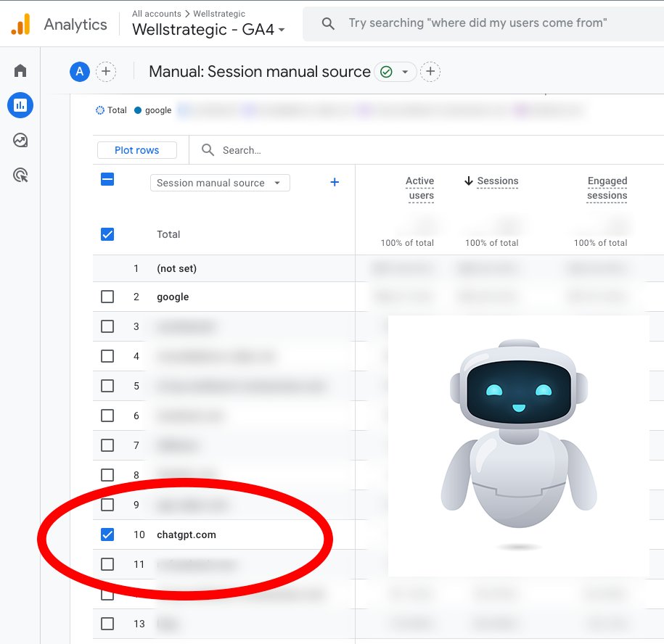The height and width of the screenshot is (644, 664).
Task: Add a comparison with plus next to A
Action: (106, 72)
